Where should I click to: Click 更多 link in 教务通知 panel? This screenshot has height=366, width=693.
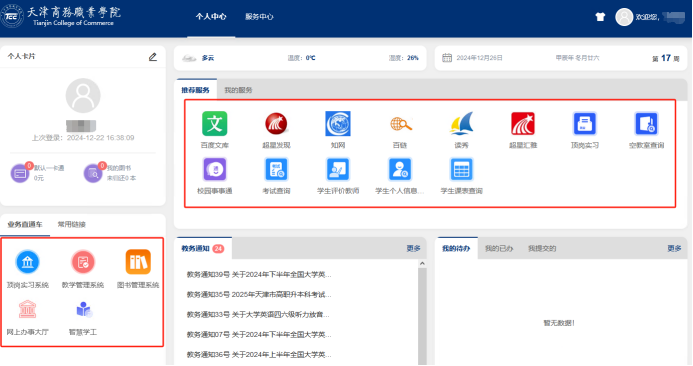coord(413,248)
